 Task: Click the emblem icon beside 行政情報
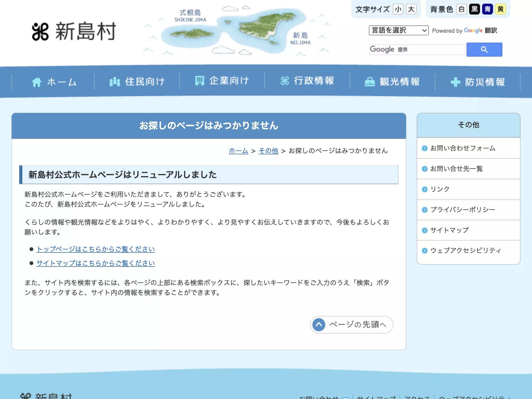[x=285, y=81]
